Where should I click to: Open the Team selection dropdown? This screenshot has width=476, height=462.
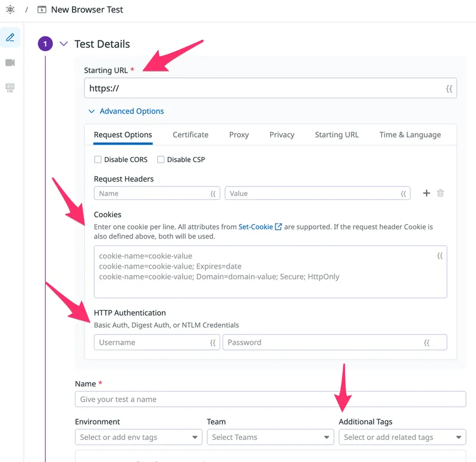click(x=270, y=438)
